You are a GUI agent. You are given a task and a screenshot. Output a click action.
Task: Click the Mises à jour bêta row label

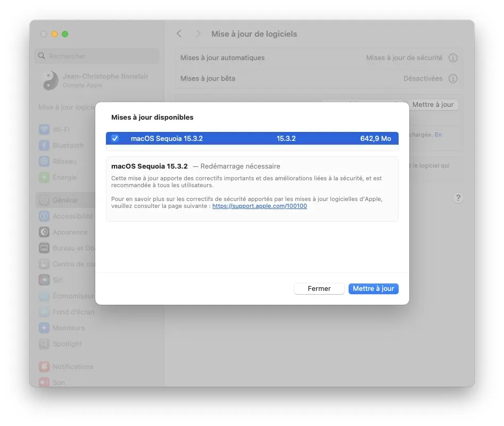[208, 78]
